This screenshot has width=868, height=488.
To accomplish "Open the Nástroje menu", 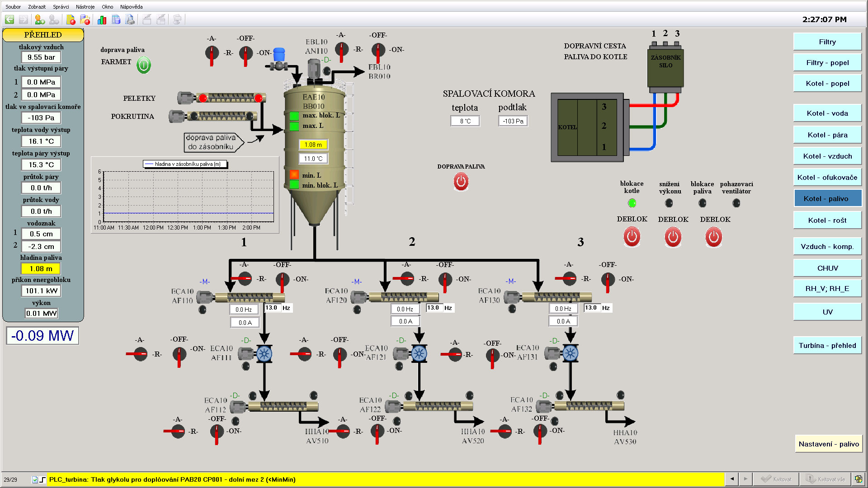I will coord(85,7).
